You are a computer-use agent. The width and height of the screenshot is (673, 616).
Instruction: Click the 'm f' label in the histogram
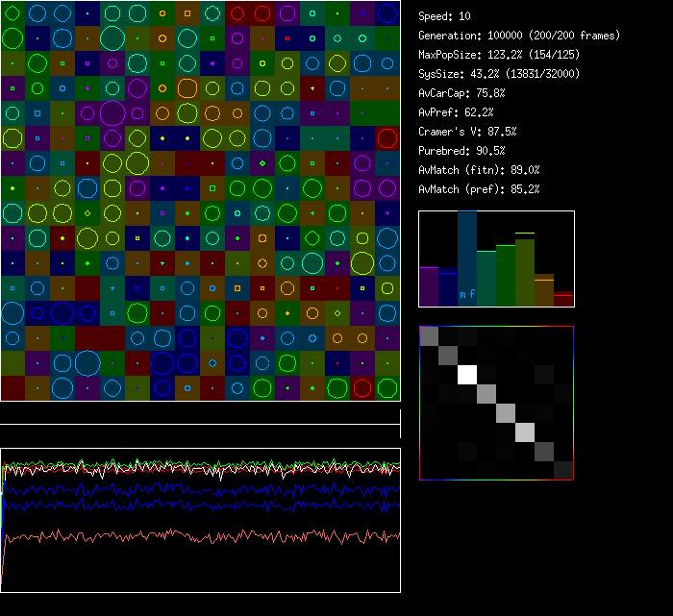tap(467, 294)
